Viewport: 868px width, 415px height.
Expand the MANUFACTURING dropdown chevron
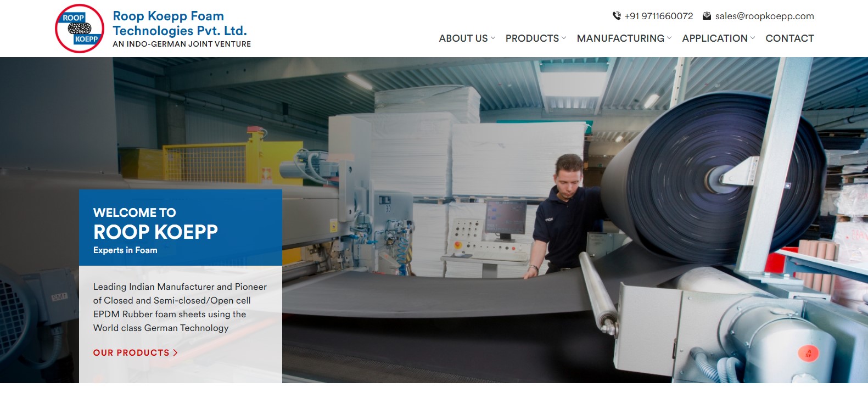pos(669,38)
